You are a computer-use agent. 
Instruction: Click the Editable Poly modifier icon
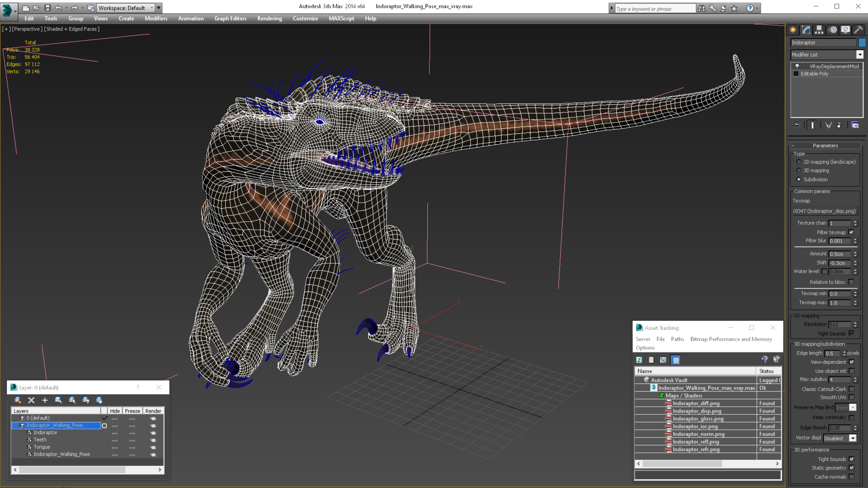[x=797, y=73]
